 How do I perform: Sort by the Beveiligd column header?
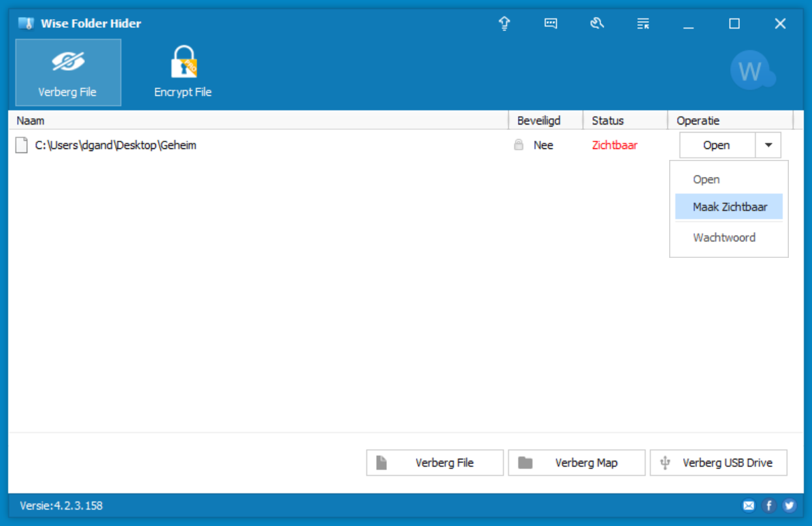546,120
